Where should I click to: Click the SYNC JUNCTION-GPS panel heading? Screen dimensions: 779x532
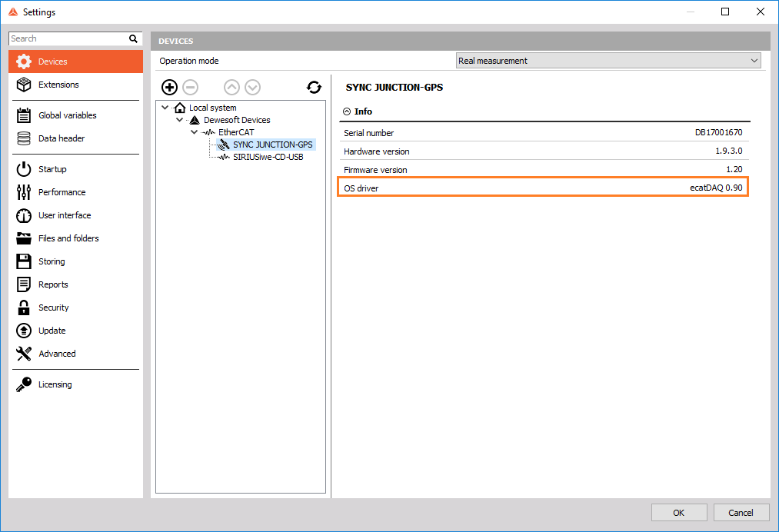tap(394, 88)
